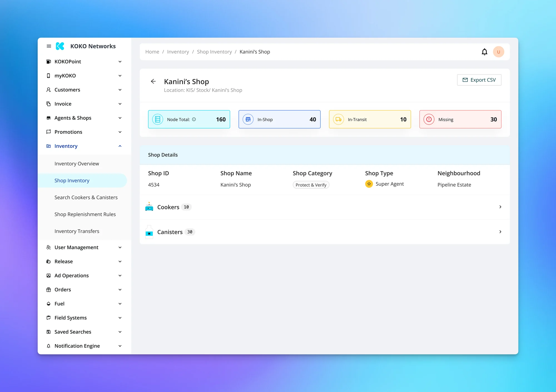Click the Cookers stove icon
Screen dimensions: 556x392
[149, 207]
